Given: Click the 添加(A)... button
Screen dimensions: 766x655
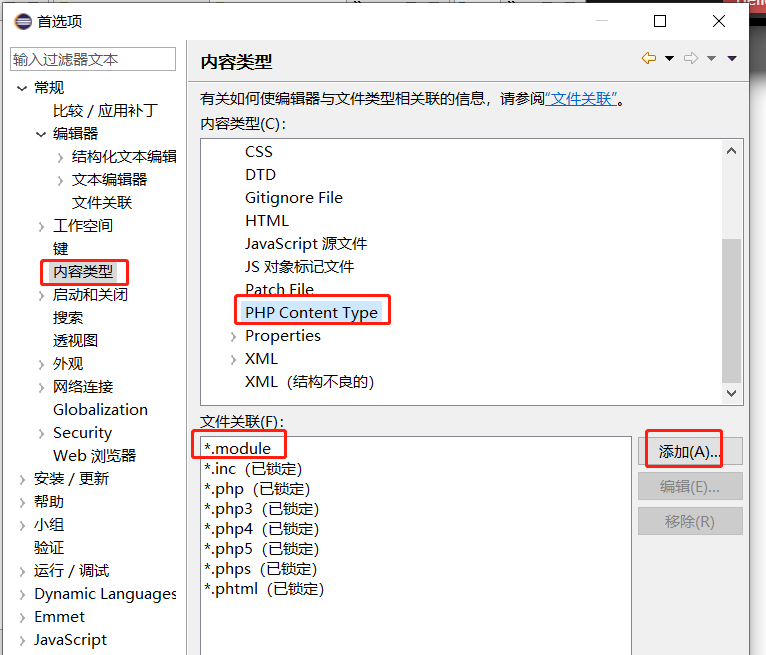Looking at the screenshot, I should coord(689,452).
